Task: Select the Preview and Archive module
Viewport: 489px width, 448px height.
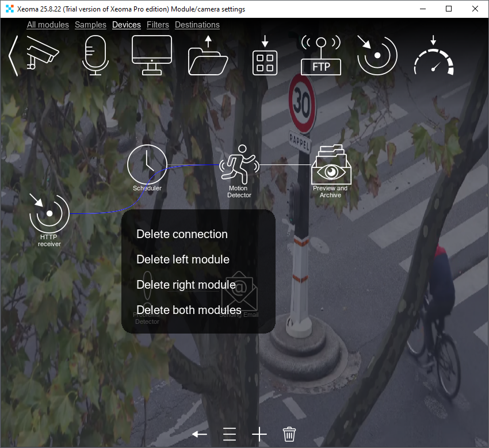Action: point(331,164)
